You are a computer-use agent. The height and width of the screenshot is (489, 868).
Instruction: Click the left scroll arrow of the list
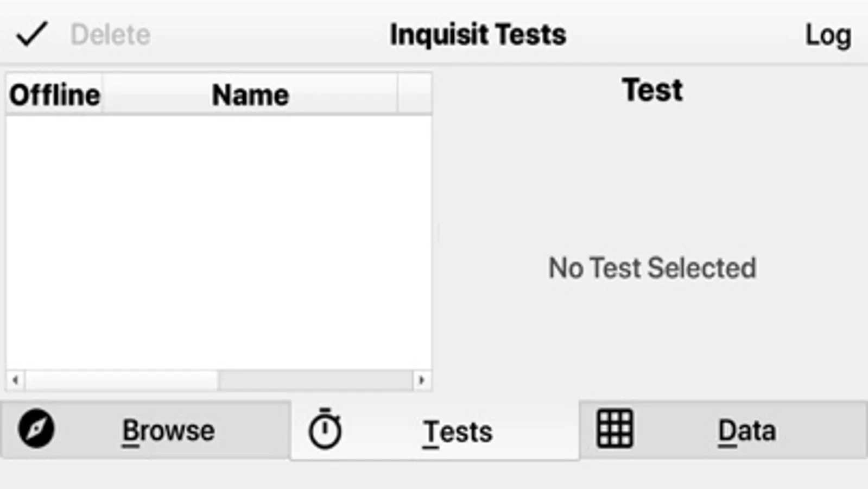(x=15, y=380)
